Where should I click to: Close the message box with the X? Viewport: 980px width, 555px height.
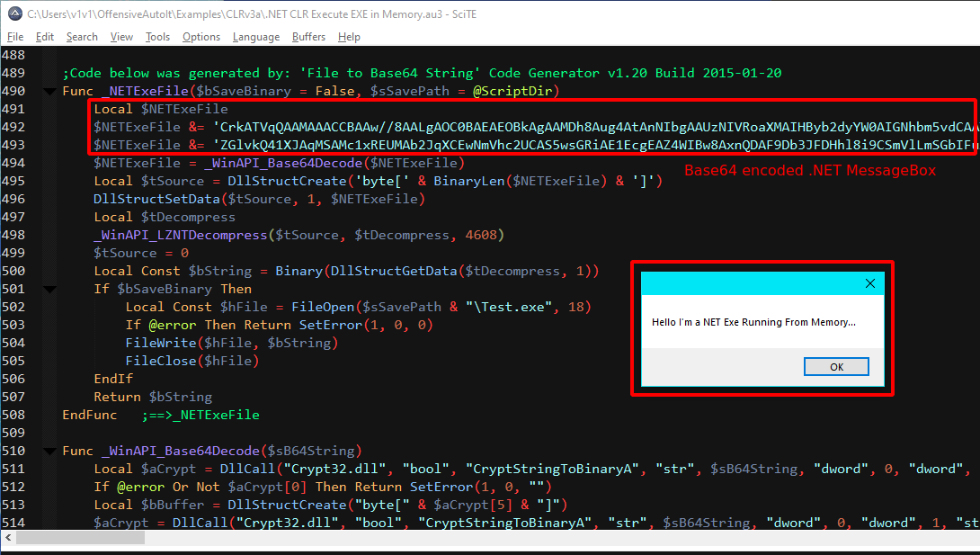click(870, 283)
